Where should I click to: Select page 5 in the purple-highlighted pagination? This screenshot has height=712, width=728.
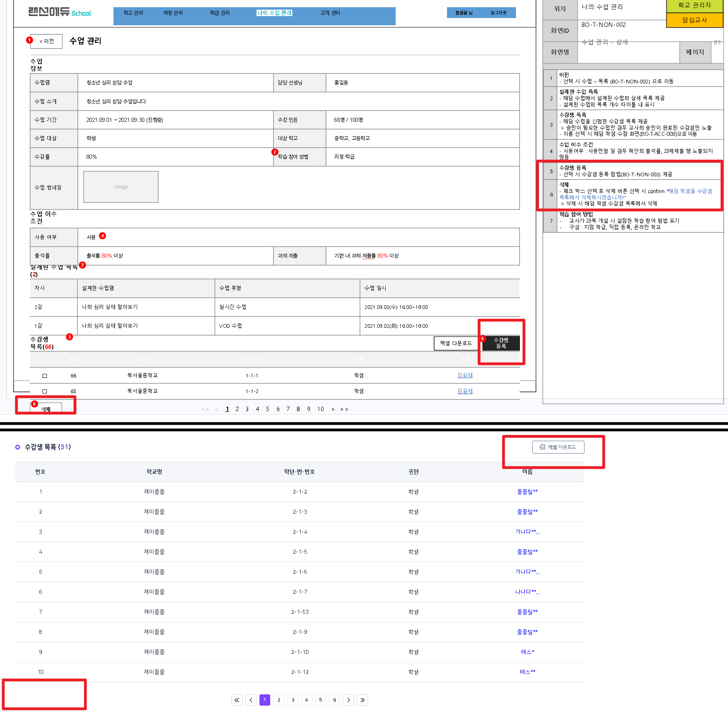320,700
